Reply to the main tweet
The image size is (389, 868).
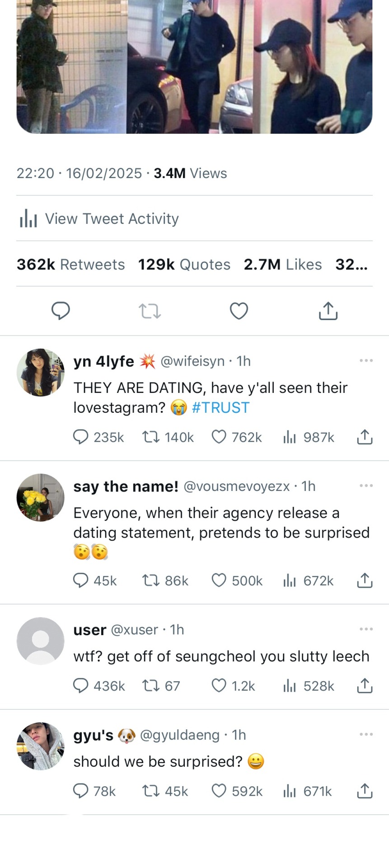(61, 311)
